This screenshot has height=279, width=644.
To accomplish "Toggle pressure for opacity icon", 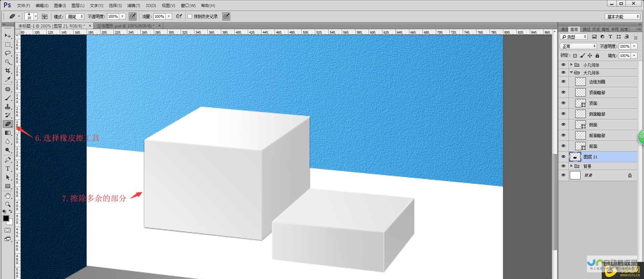I will click(x=133, y=16).
